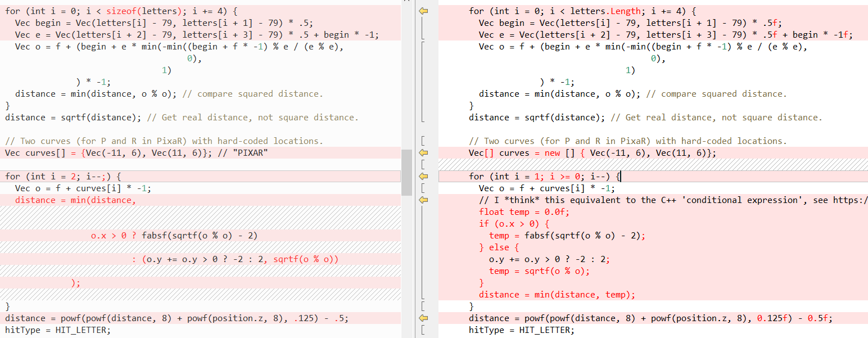This screenshot has height=338, width=868.
Task: Click the merge arrow beside the first for loop
Action: coord(422,11)
